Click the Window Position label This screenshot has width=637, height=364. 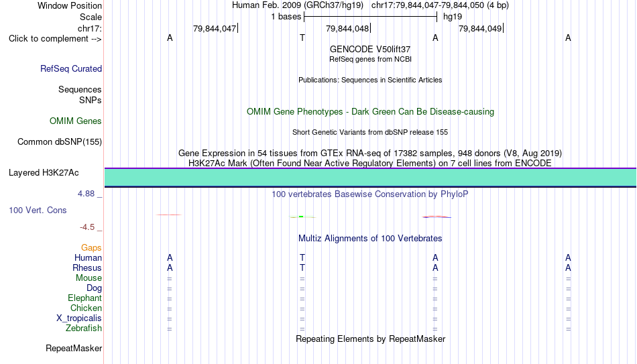70,5
